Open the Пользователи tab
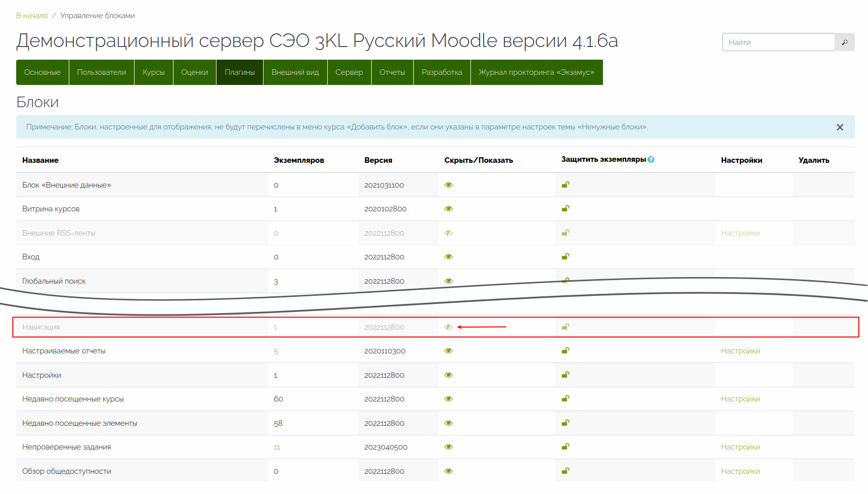The width and height of the screenshot is (868, 494). (x=102, y=72)
